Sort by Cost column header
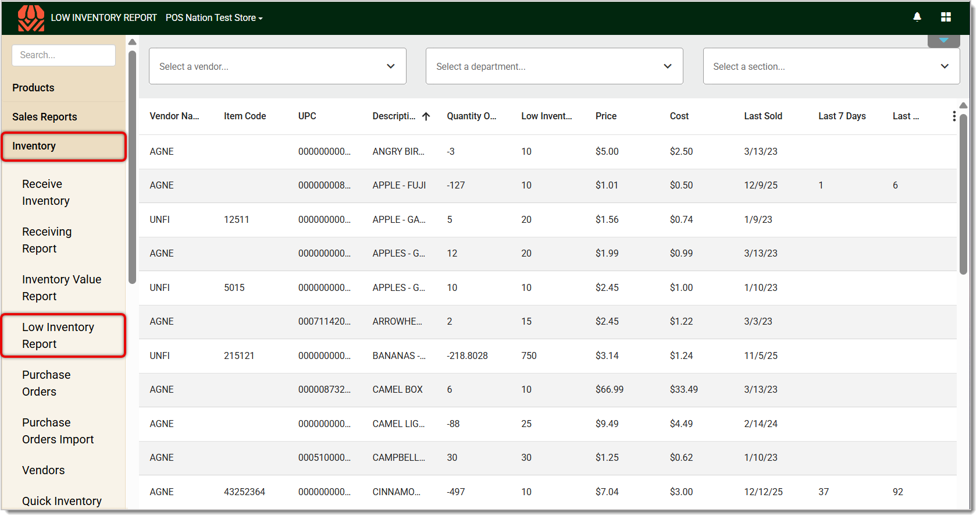 click(x=679, y=116)
